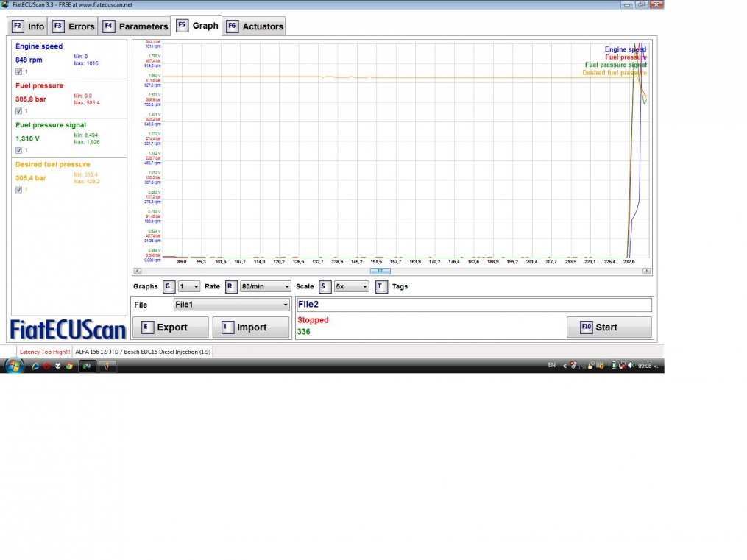The width and height of the screenshot is (747, 560).
Task: Click the T icon next to Tags
Action: [382, 287]
